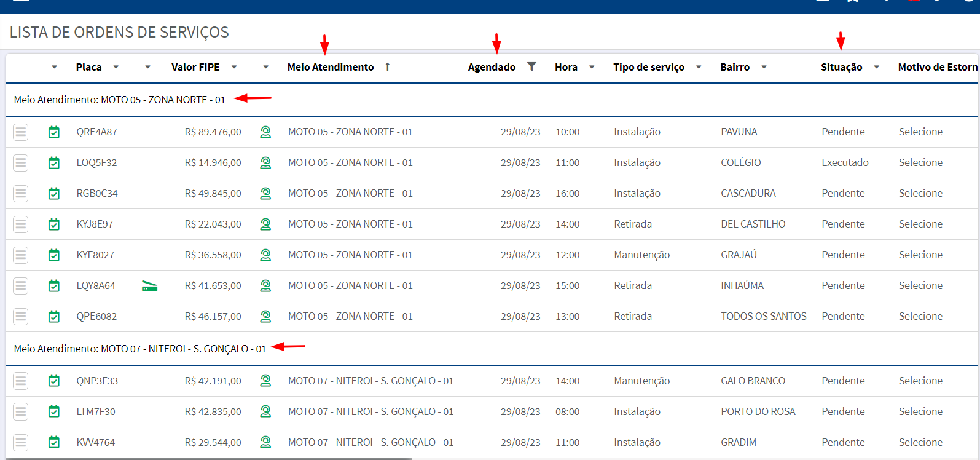The width and height of the screenshot is (980, 460).
Task: Click the Situação column header label
Action: pyautogui.click(x=841, y=67)
